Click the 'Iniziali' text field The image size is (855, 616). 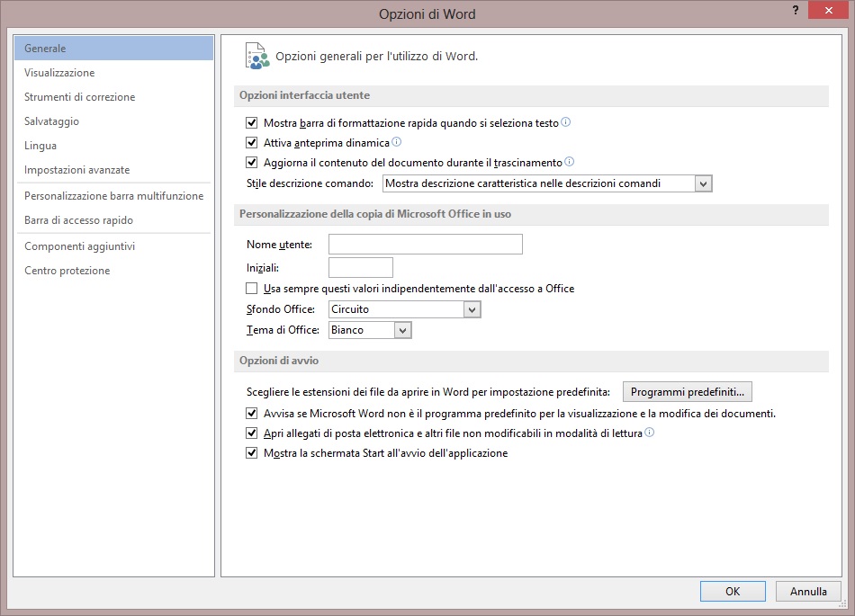click(x=360, y=267)
